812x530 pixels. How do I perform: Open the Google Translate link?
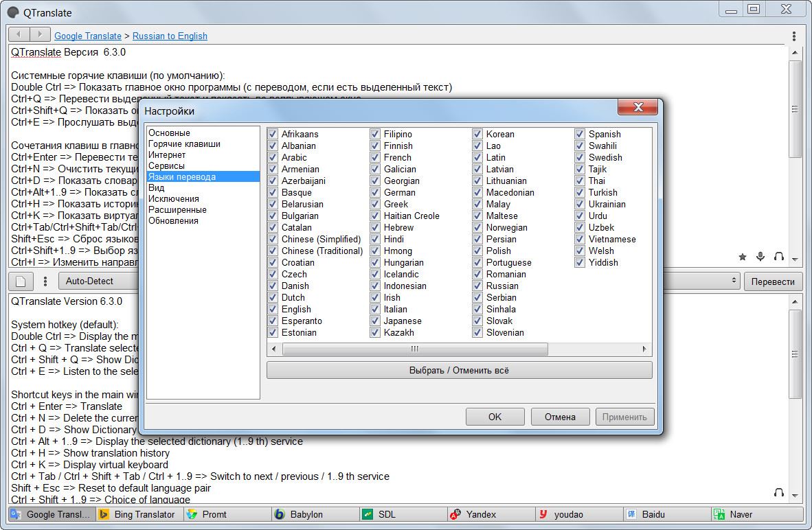[x=88, y=36]
